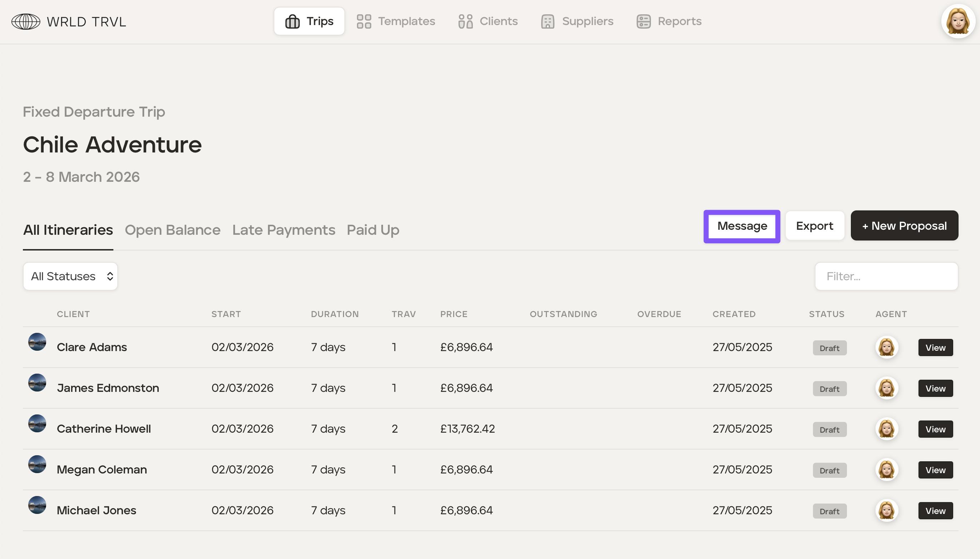Click the Filter input field
980x559 pixels.
(886, 276)
